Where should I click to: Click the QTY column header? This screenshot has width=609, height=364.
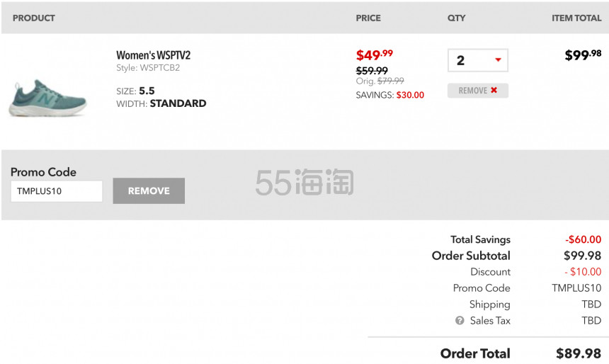click(x=456, y=18)
